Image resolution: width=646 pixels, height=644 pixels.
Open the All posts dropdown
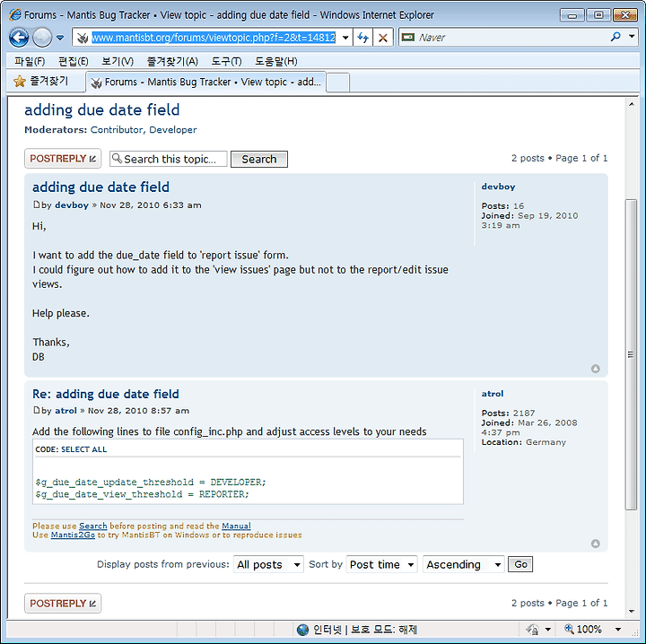coord(268,564)
